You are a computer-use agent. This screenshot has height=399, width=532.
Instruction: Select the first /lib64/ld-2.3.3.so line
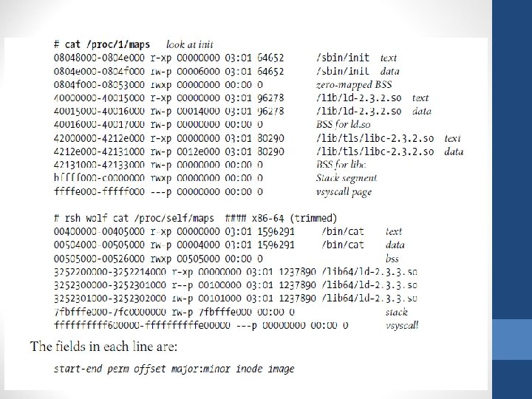236,272
